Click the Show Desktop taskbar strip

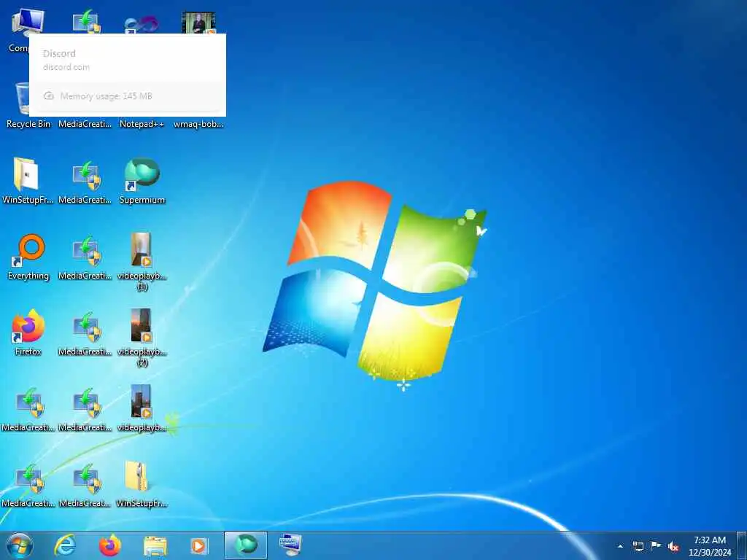(742, 546)
